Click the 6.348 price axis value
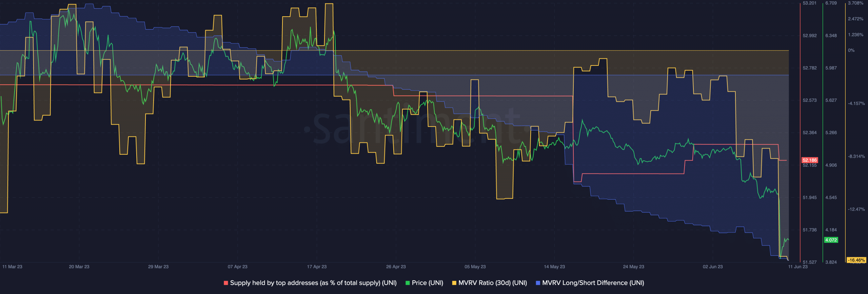 coord(831,36)
